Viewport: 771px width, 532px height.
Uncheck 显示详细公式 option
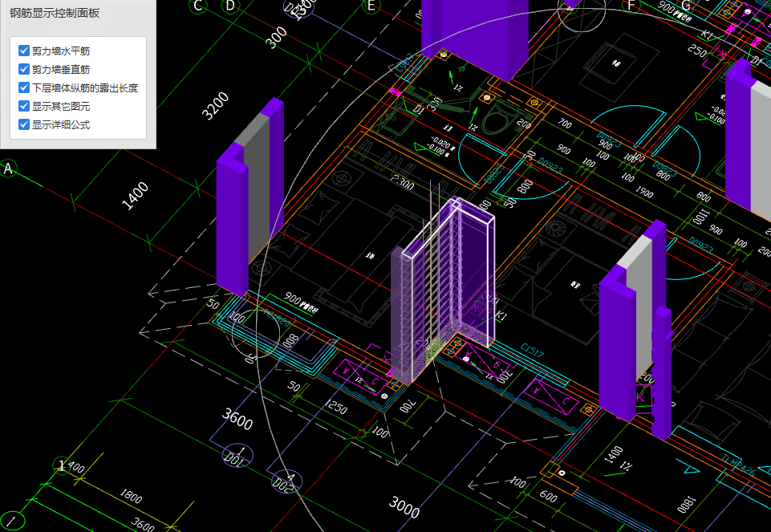23,125
